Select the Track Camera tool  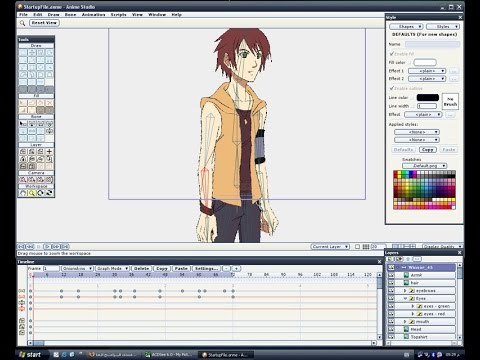23,179
